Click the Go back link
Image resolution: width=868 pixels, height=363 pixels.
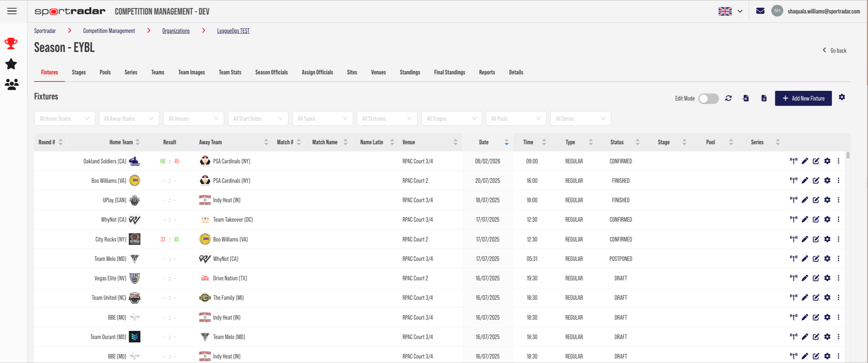(834, 50)
